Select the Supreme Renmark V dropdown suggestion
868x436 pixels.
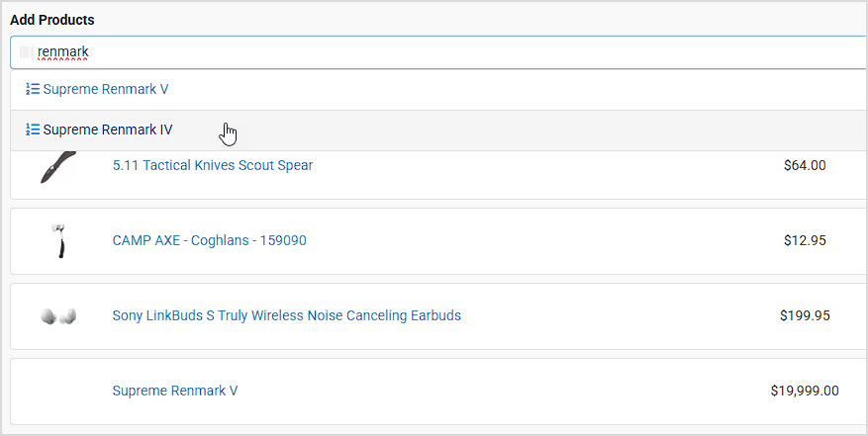tap(438, 90)
